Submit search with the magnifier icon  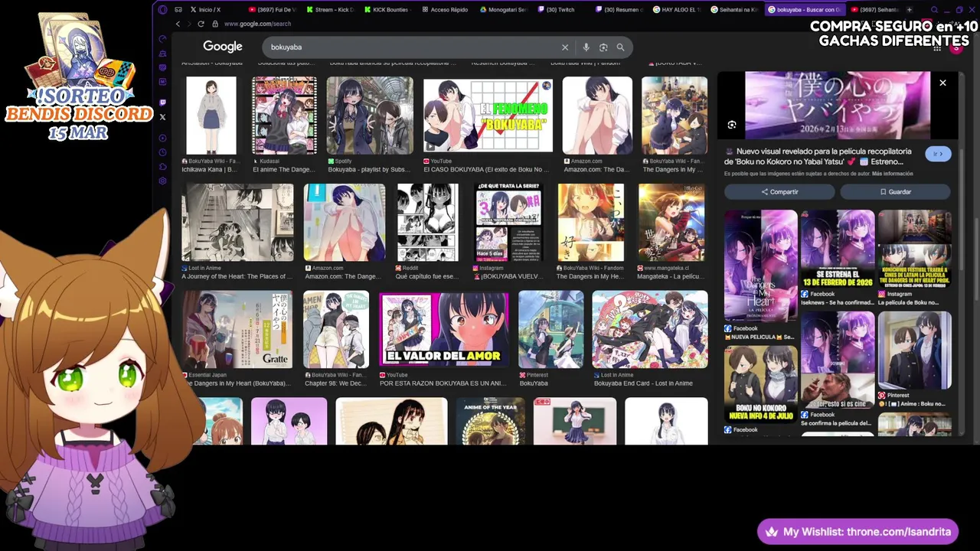[x=620, y=47]
